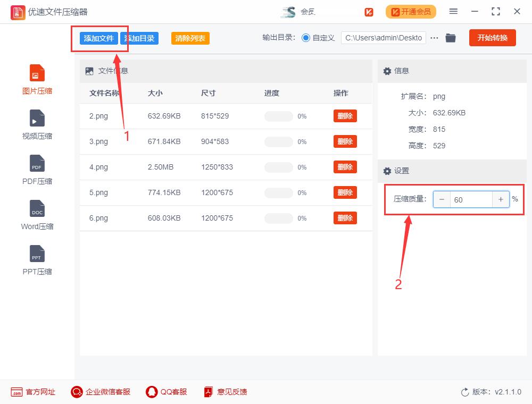Screen dimensions: 532x404
Task: Decrease compression quality with minus stepper
Action: click(442, 199)
